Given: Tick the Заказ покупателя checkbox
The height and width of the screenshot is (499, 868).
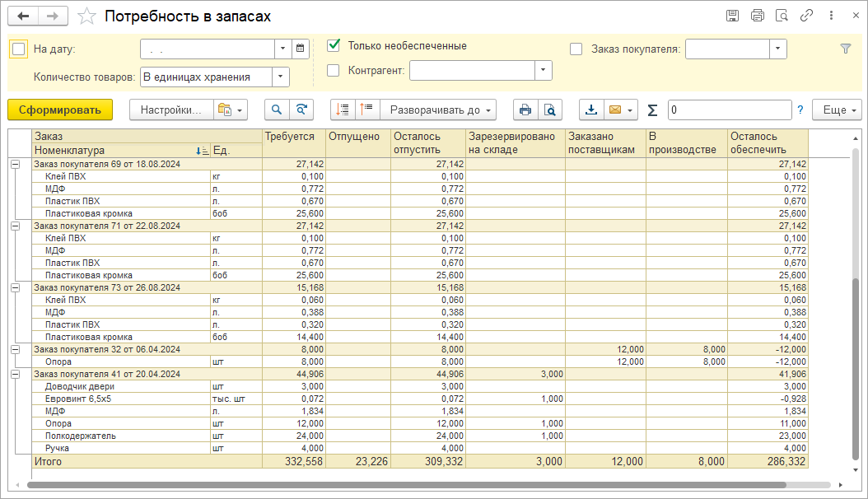Looking at the screenshot, I should 576,49.
